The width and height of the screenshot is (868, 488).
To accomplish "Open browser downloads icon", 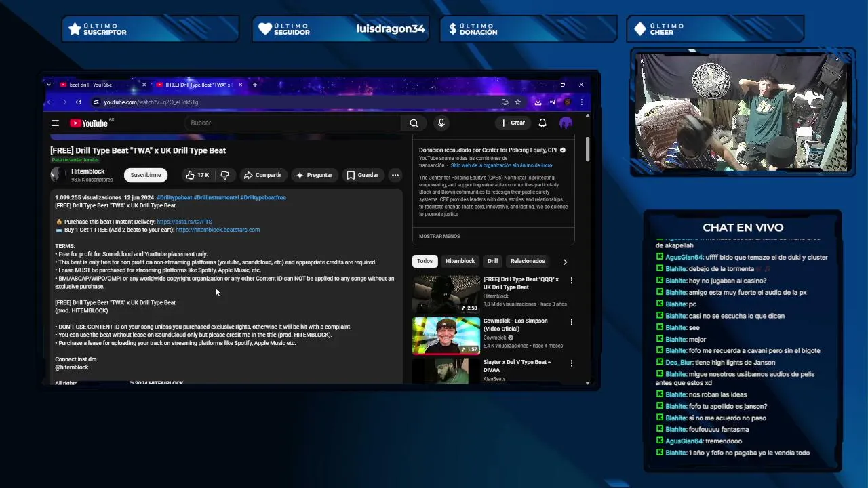I will pyautogui.click(x=538, y=102).
